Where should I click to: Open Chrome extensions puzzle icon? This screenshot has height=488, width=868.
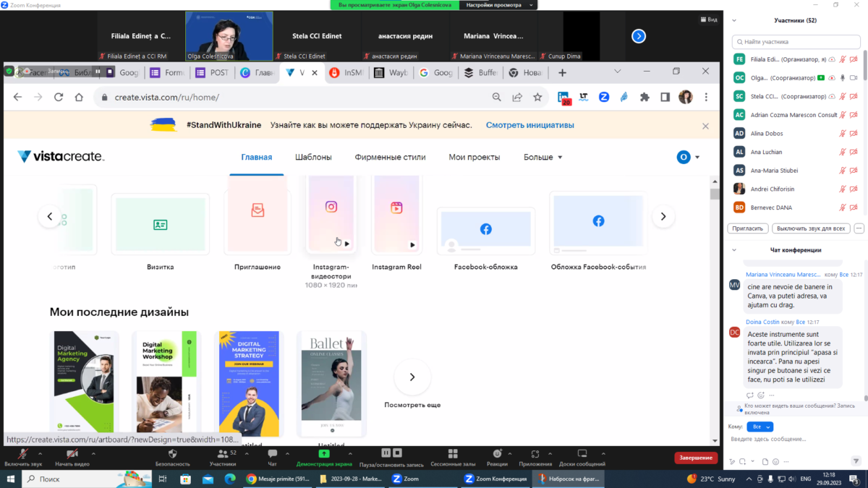point(644,97)
